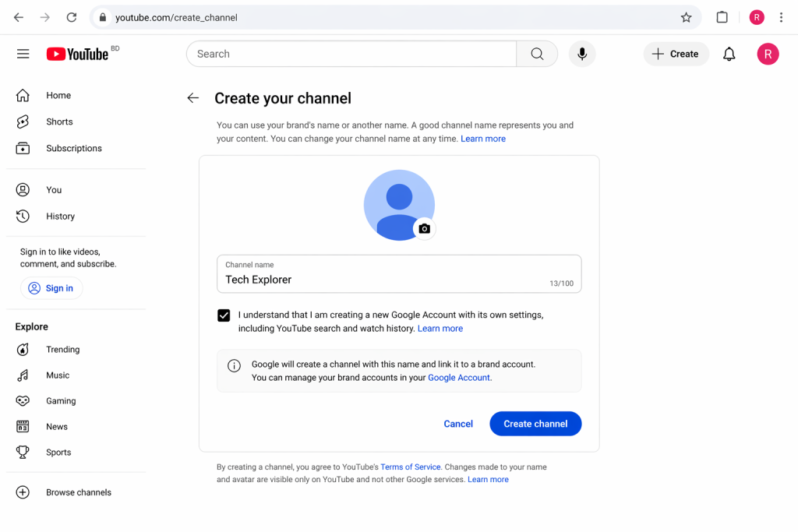Cancel channel creation

click(458, 424)
